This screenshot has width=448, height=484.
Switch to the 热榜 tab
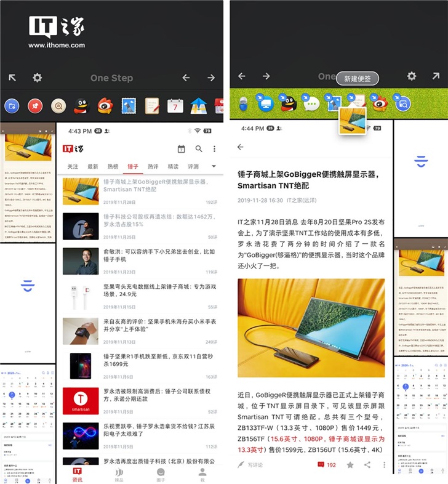tap(113, 167)
